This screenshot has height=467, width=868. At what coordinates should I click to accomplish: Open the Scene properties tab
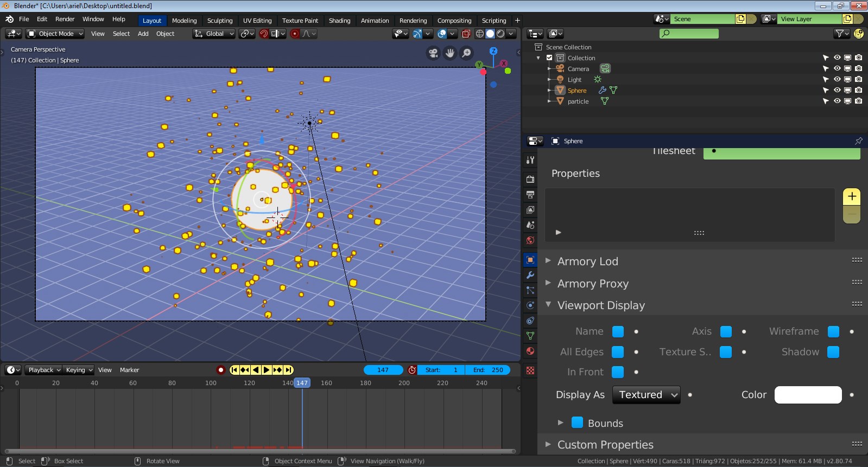click(x=530, y=225)
